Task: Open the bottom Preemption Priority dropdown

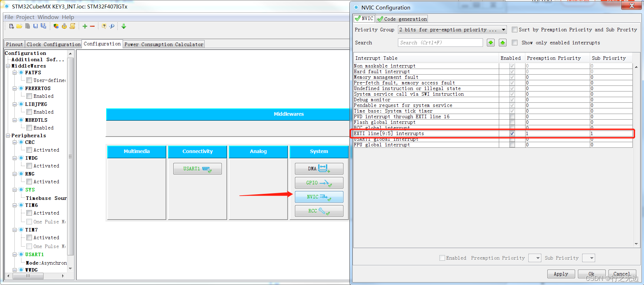Action: pos(535,258)
